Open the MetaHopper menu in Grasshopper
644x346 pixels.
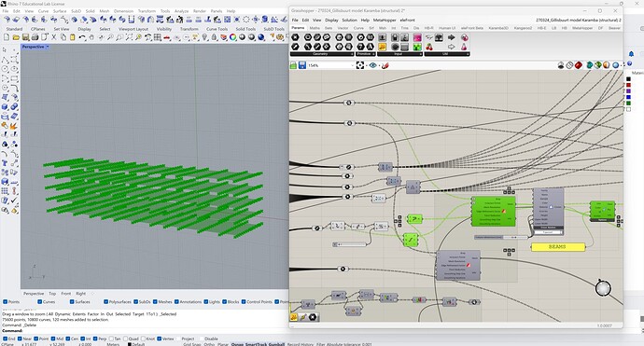tap(385, 20)
